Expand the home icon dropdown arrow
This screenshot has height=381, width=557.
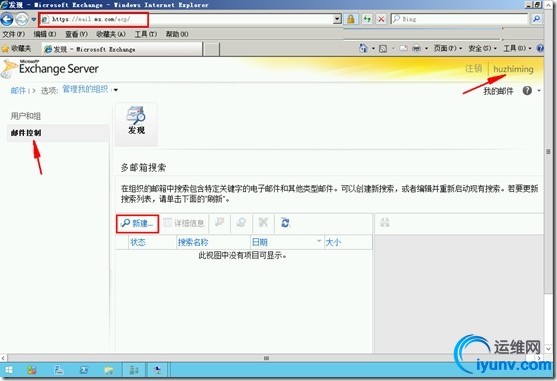click(x=373, y=48)
